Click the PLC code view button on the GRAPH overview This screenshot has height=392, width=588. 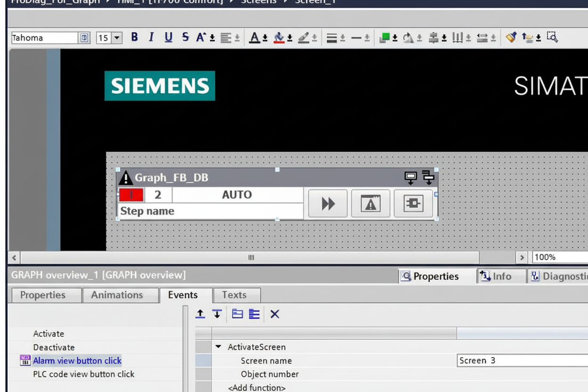(413, 203)
